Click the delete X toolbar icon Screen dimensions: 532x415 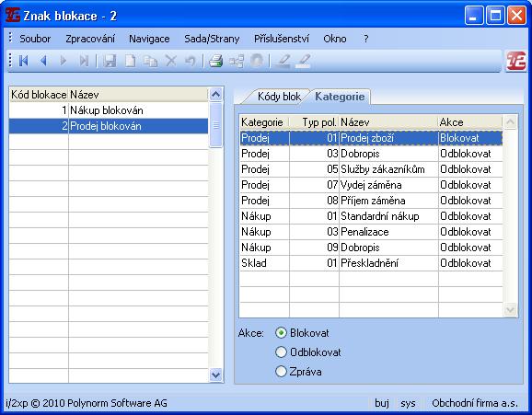tap(171, 61)
